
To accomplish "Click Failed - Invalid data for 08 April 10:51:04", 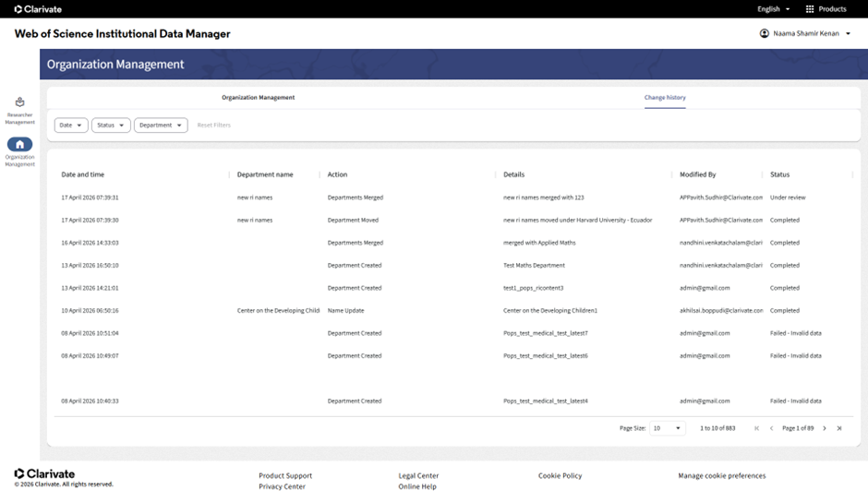I will coord(795,334).
